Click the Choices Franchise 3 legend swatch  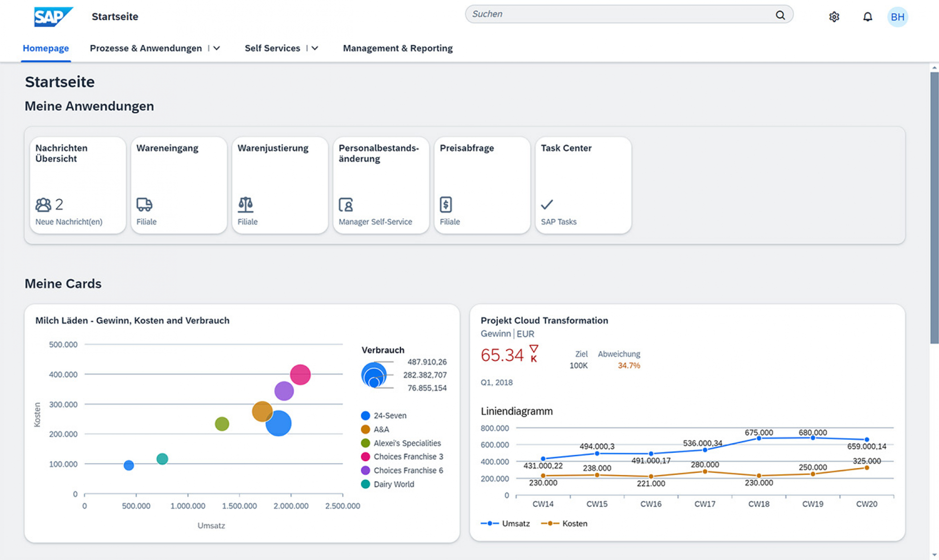[365, 457]
